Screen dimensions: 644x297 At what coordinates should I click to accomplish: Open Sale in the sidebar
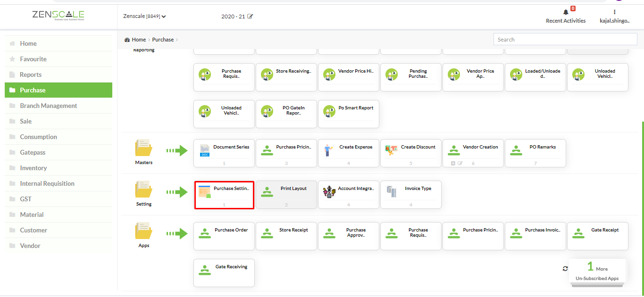click(x=59, y=121)
